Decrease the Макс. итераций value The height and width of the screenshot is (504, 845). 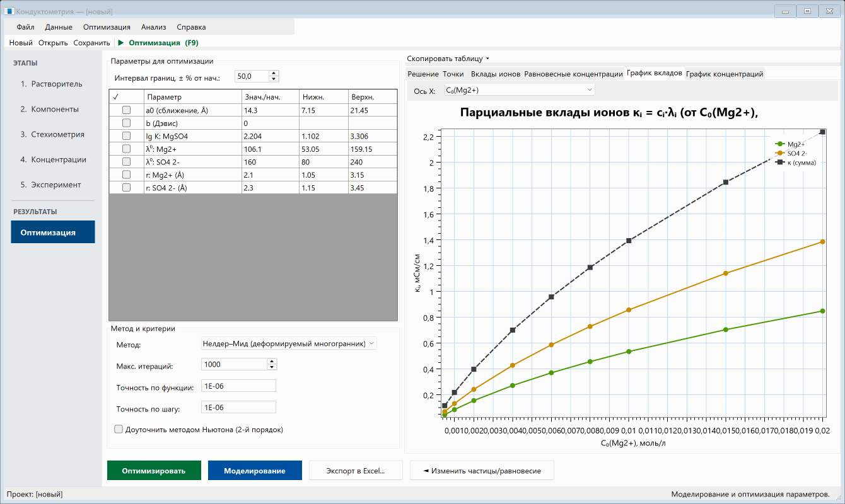coord(272,367)
